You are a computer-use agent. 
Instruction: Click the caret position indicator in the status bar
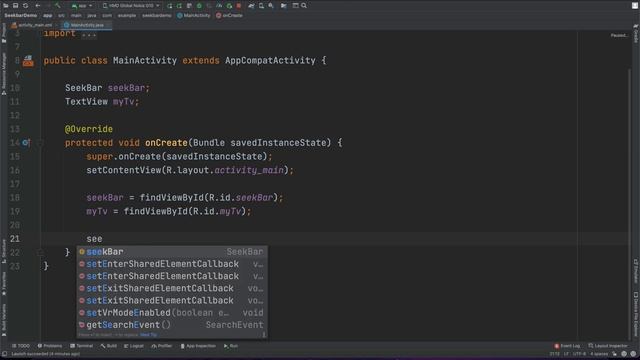point(554,354)
